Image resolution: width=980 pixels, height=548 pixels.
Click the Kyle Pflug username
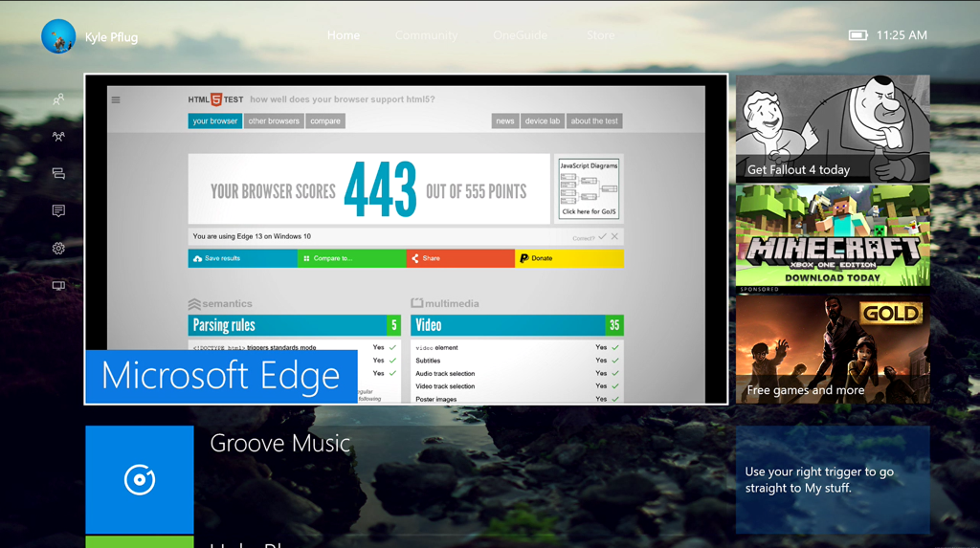[111, 37]
